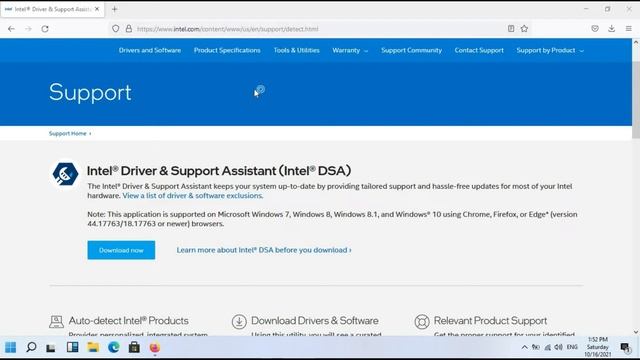The image size is (640, 360).
Task: Click the Download now button
Action: coord(121,250)
